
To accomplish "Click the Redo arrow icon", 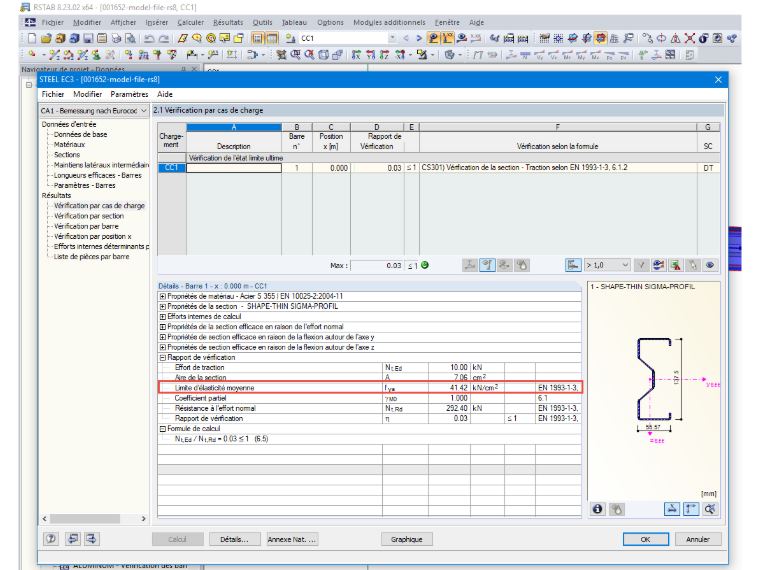I will point(164,38).
